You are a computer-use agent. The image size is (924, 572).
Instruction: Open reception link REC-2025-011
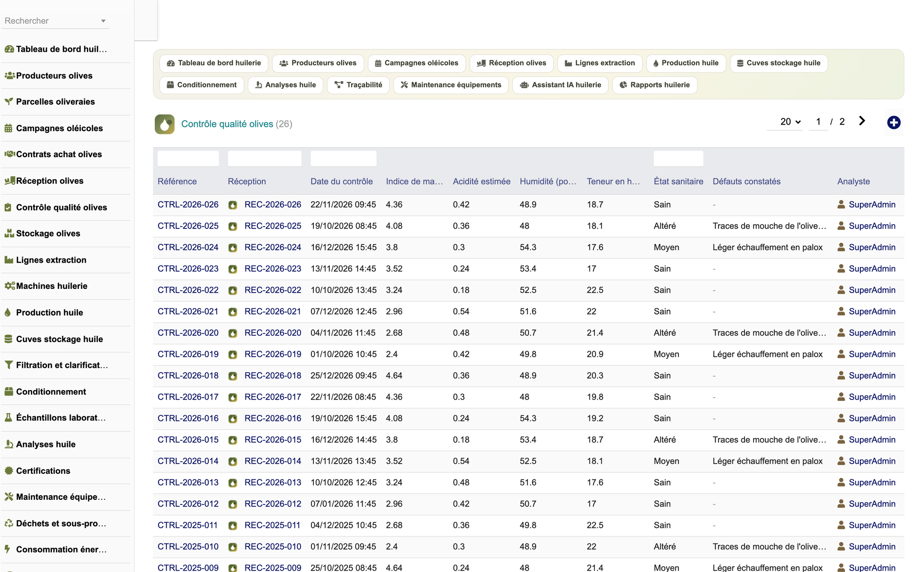(273, 525)
